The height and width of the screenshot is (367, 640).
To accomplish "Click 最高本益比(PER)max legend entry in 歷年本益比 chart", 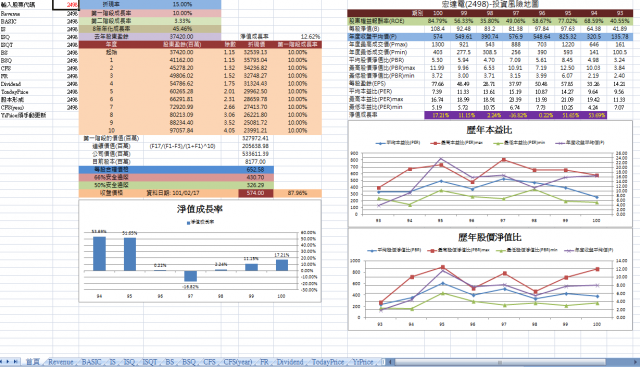I will click(x=457, y=143).
